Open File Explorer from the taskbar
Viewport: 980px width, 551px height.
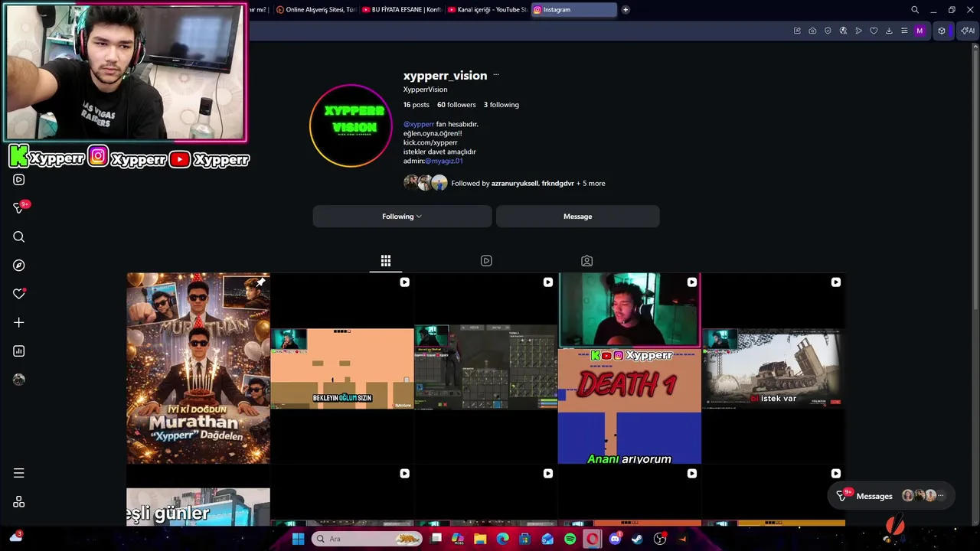480,539
